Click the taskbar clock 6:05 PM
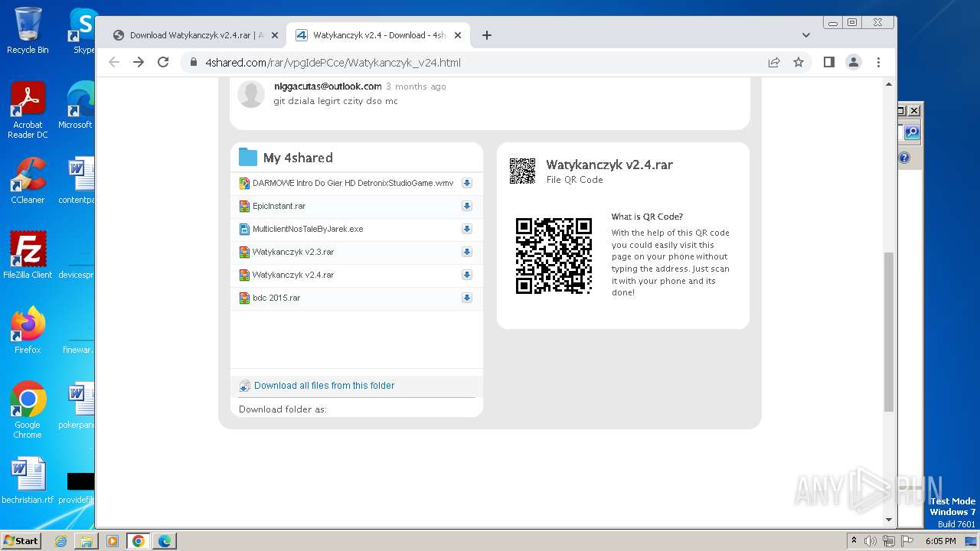The width and height of the screenshot is (980, 551). point(940,541)
